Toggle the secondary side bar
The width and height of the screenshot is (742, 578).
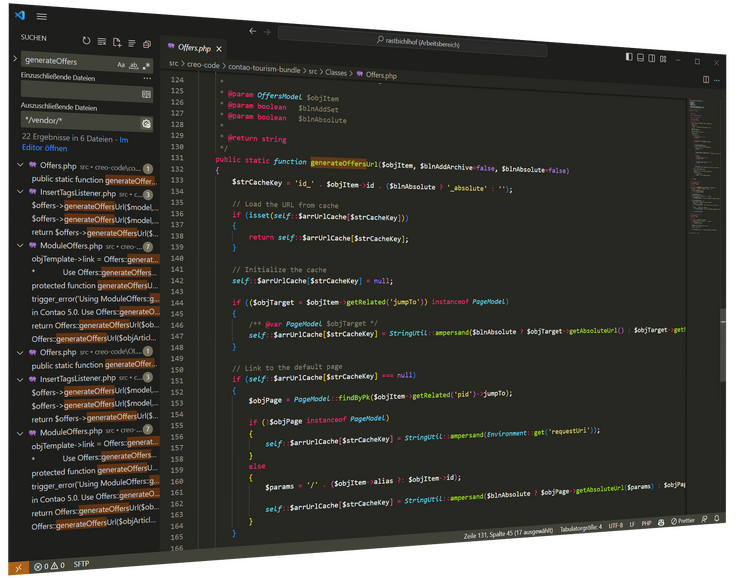coord(652,58)
